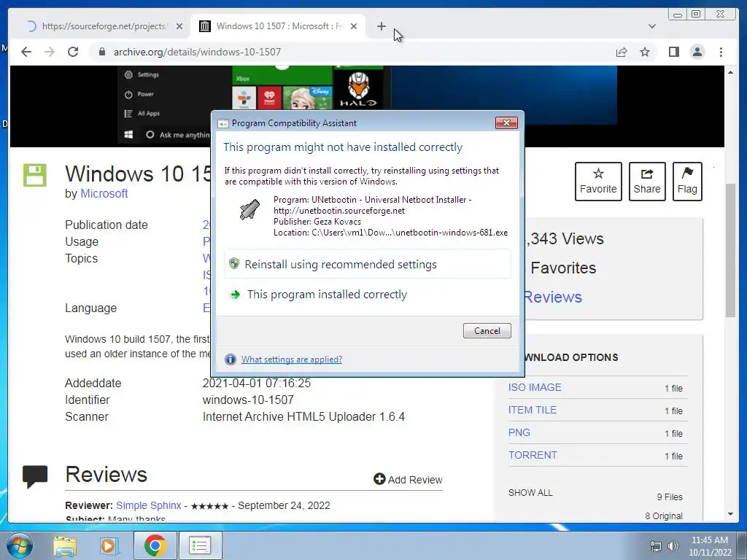Open a new tab with plus button
The width and height of the screenshot is (747, 560).
[381, 26]
